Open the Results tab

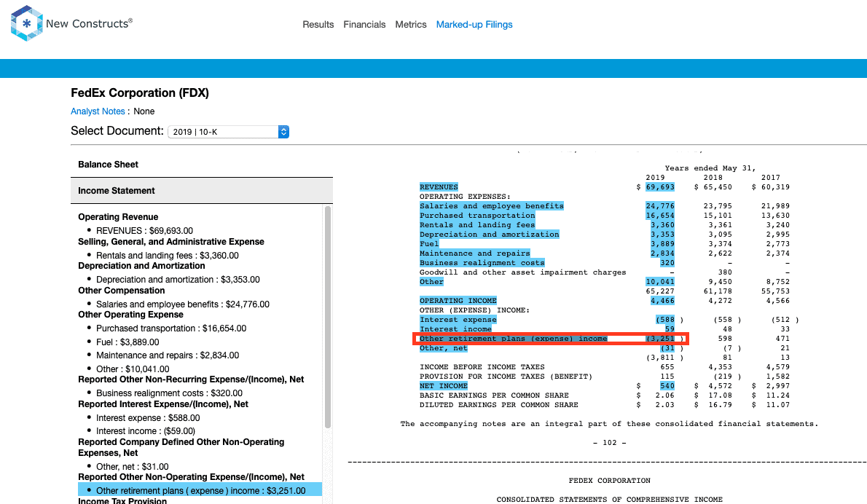tap(318, 24)
